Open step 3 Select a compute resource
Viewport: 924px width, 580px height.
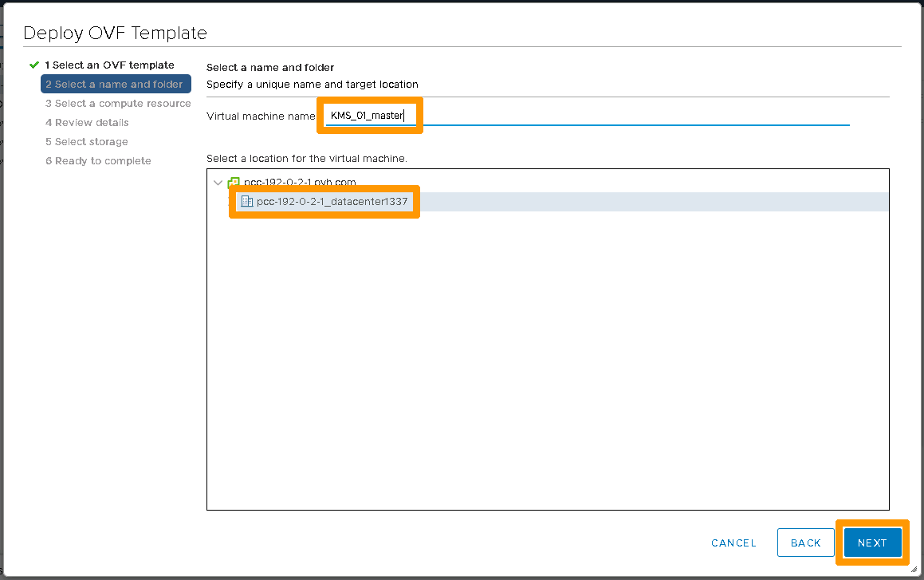(118, 103)
